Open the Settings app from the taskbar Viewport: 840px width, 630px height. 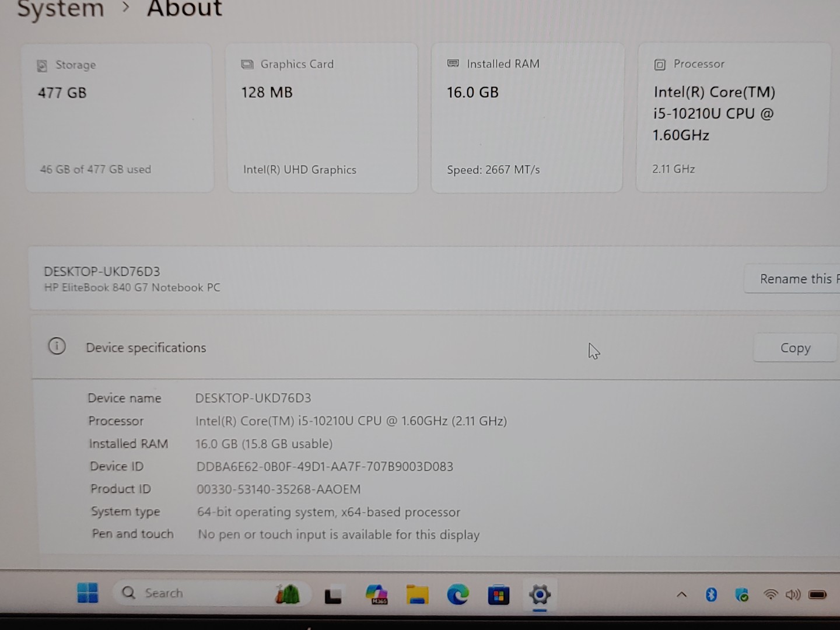coord(540,594)
